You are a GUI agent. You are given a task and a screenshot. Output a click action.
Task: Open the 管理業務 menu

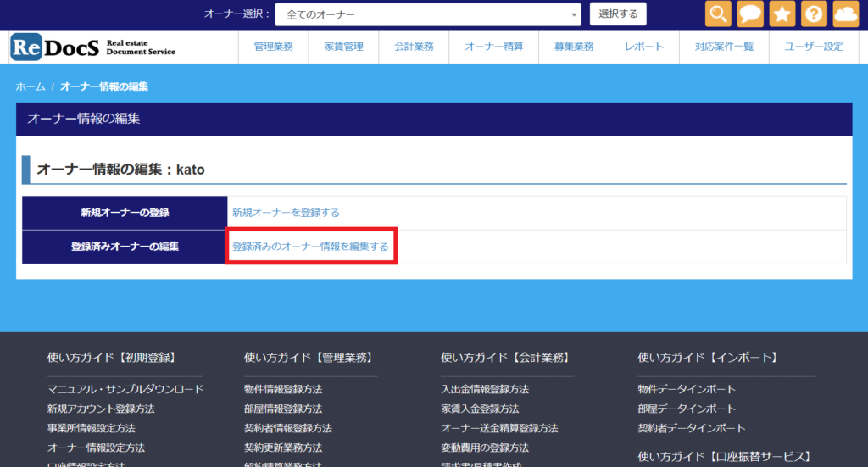(274, 47)
